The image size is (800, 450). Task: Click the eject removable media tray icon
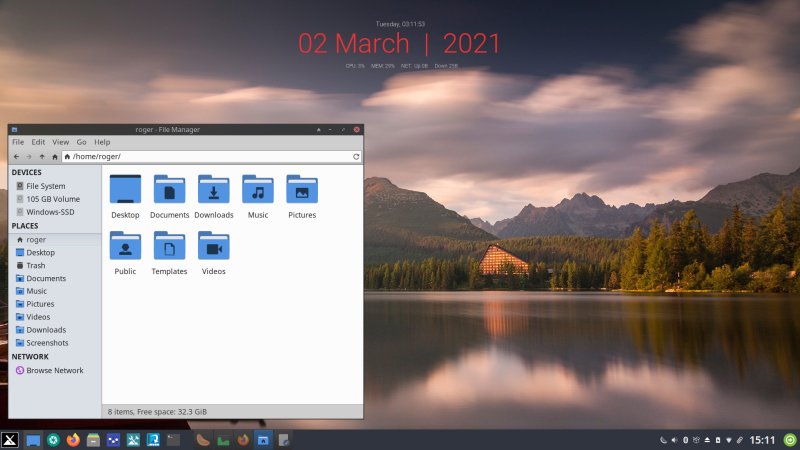click(707, 440)
